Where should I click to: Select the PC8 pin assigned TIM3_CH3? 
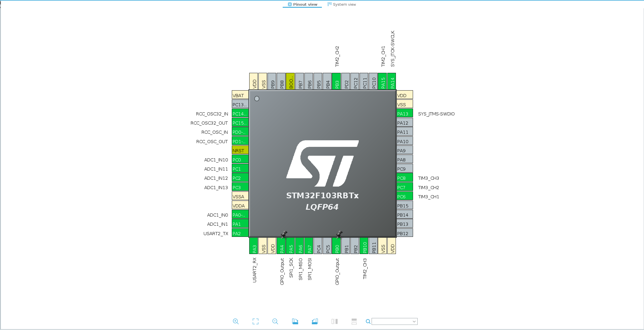click(404, 178)
